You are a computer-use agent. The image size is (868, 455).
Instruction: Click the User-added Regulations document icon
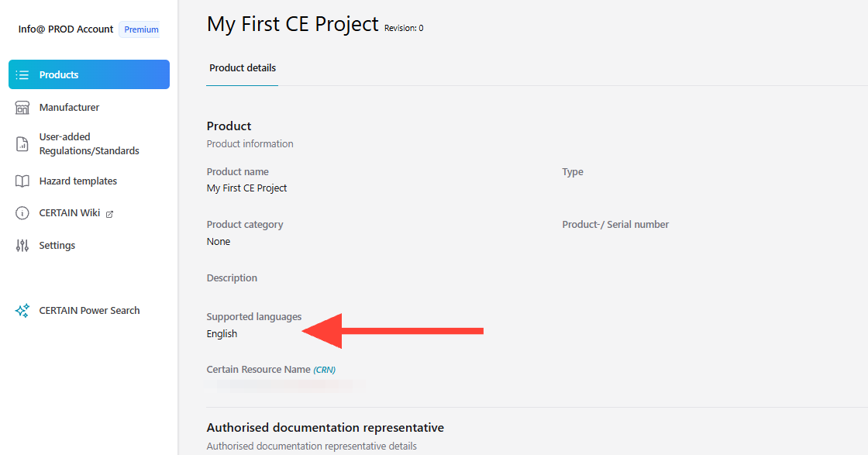22,144
